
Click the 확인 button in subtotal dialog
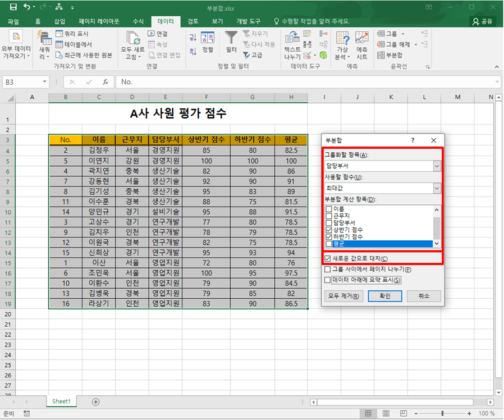click(x=385, y=296)
